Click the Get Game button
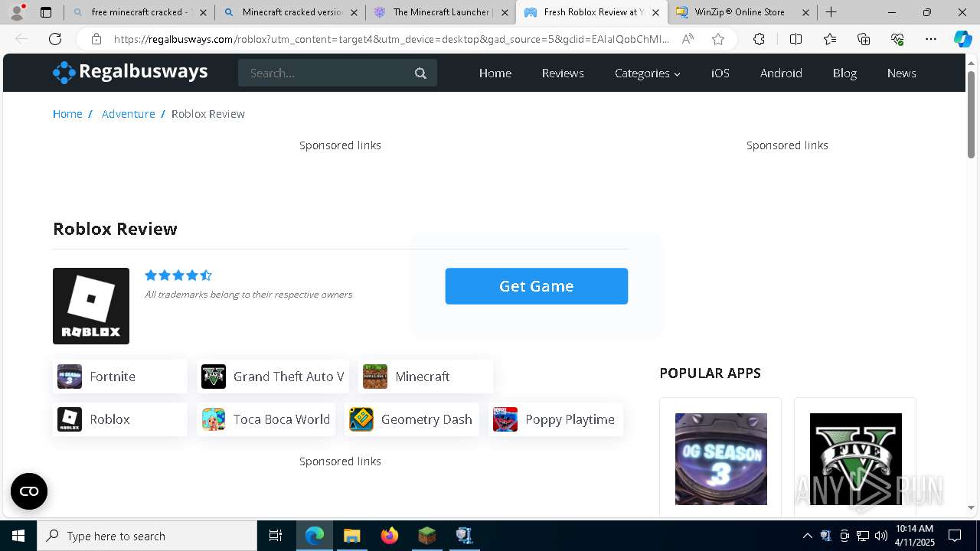Screen dimensions: 980x551 (x=537, y=286)
